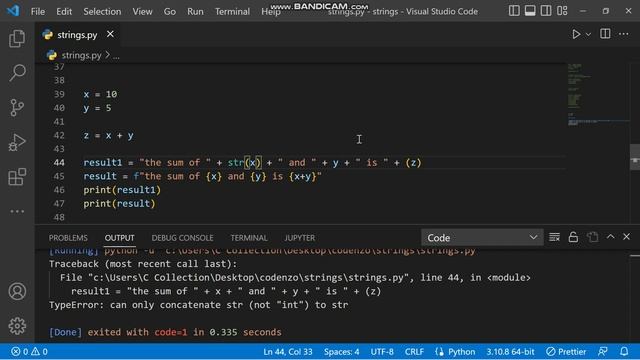Click on code line 'z = x + y'
The image size is (640, 360).
[x=109, y=136]
